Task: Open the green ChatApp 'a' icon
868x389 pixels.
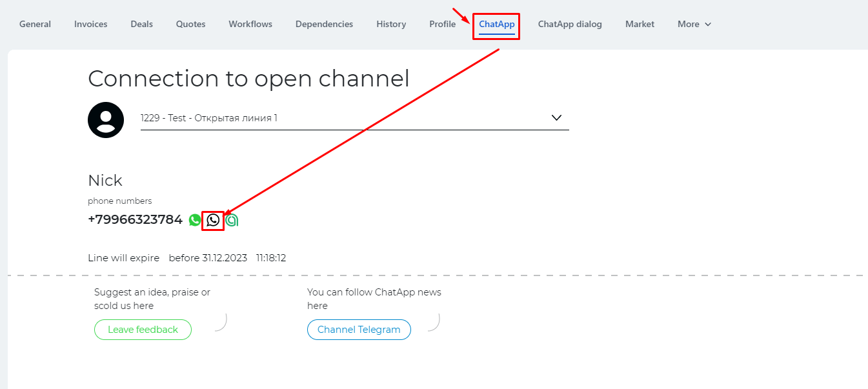Action: point(232,220)
